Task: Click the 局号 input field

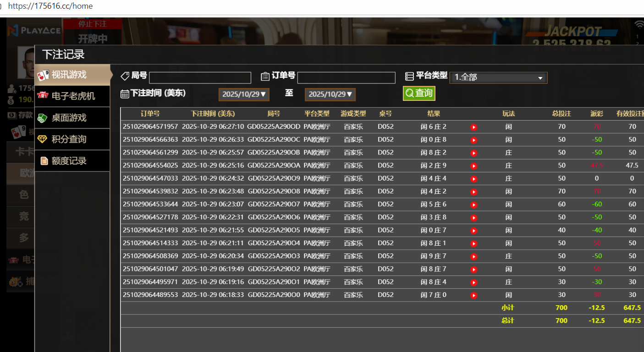Action: pyautogui.click(x=200, y=78)
